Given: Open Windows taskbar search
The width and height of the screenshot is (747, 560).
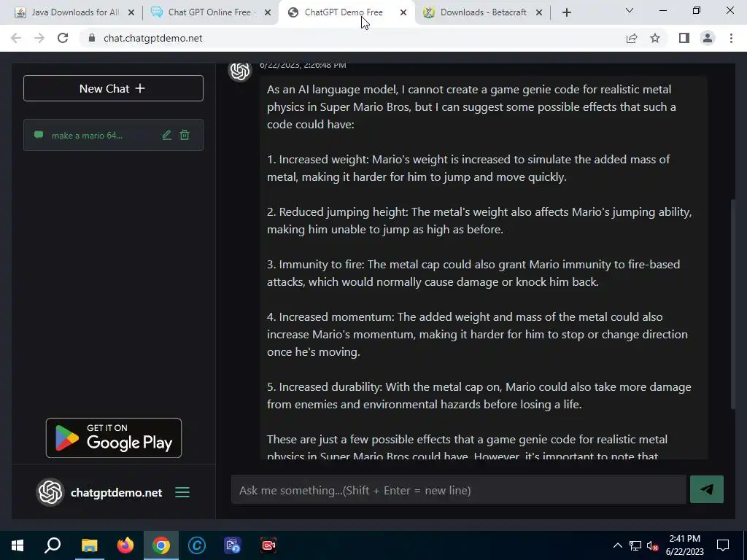Looking at the screenshot, I should pyautogui.click(x=53, y=545).
